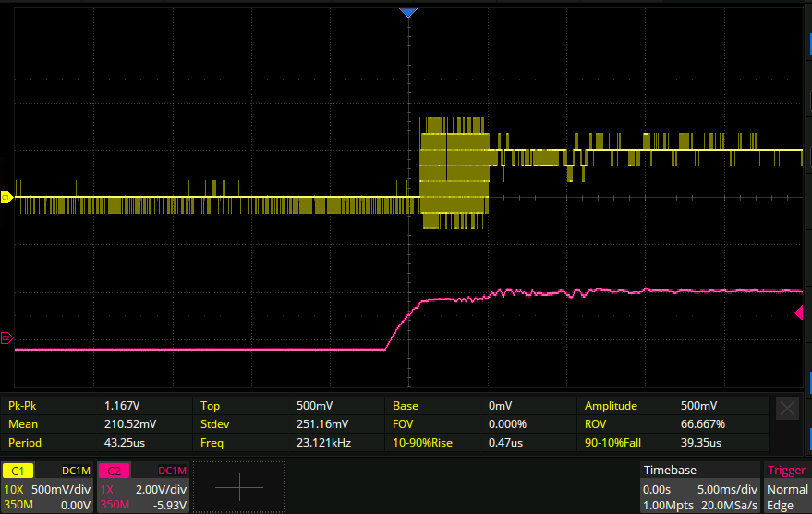Screen dimensions: 812x514
Task: Toggle the pink C2 channel label
Action: 115,471
